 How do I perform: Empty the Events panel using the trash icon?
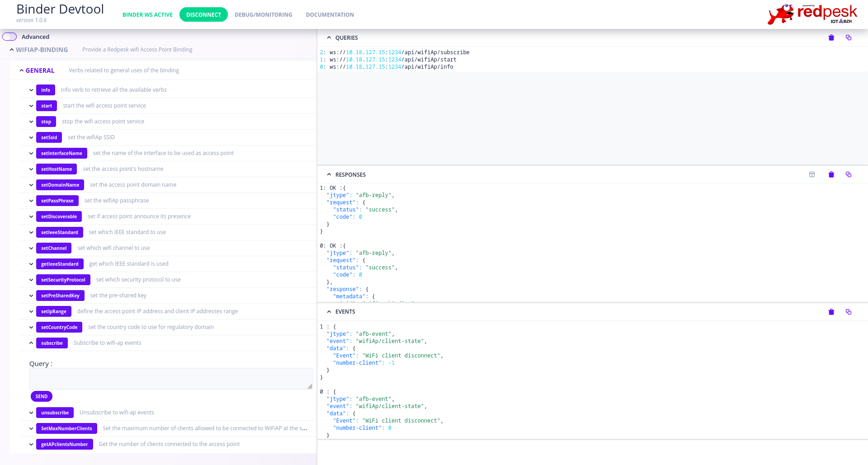click(831, 312)
